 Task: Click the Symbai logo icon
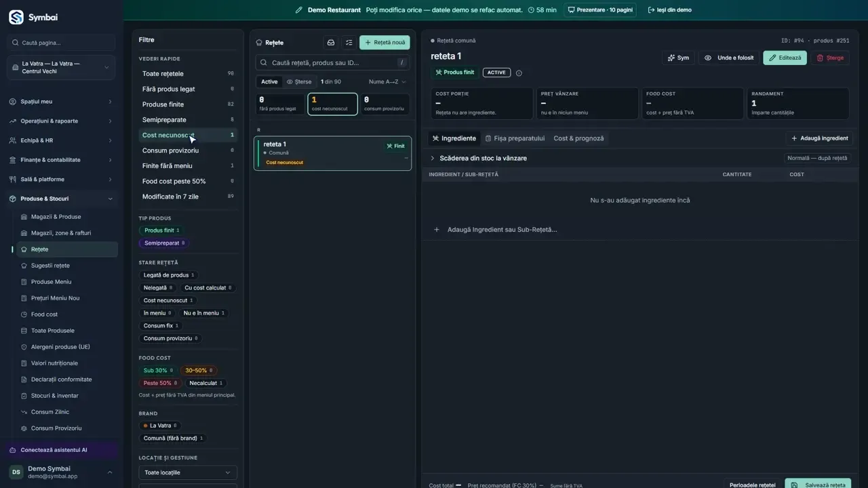tap(16, 17)
